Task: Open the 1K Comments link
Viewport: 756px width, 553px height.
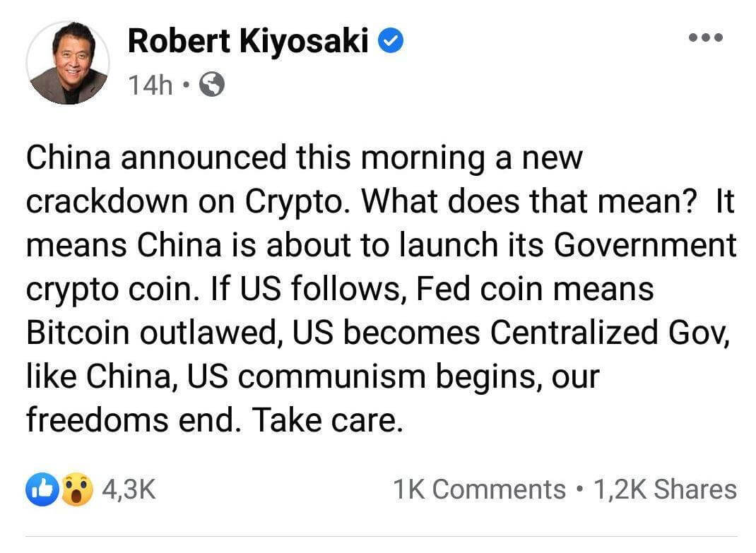Action: coord(479,489)
